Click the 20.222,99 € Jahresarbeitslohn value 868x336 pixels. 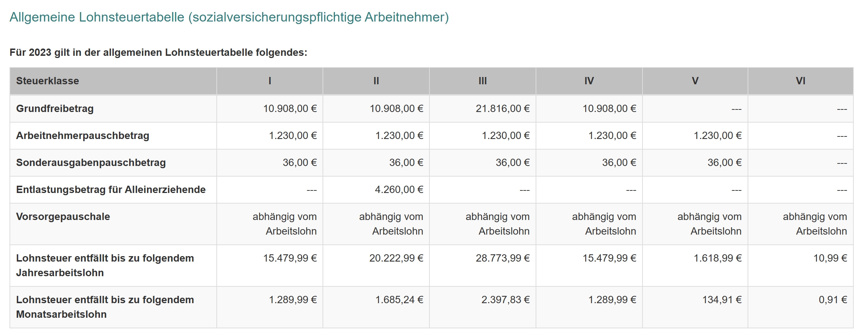396,258
